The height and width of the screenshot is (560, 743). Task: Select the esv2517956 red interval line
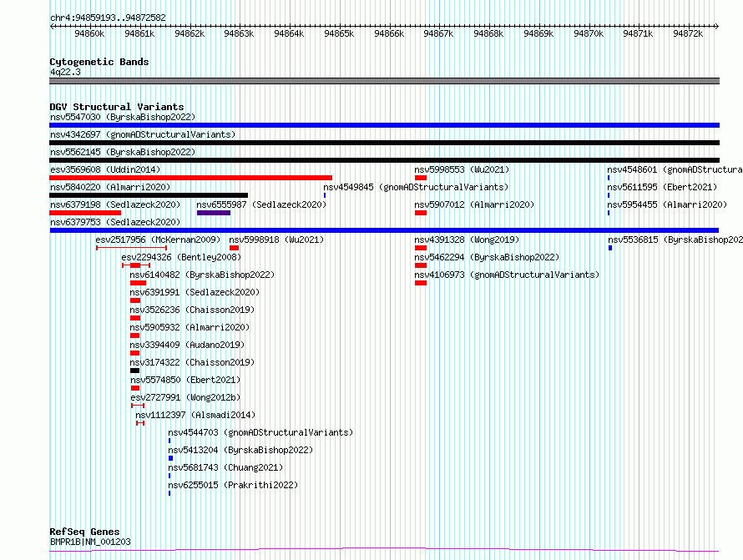pos(131,248)
